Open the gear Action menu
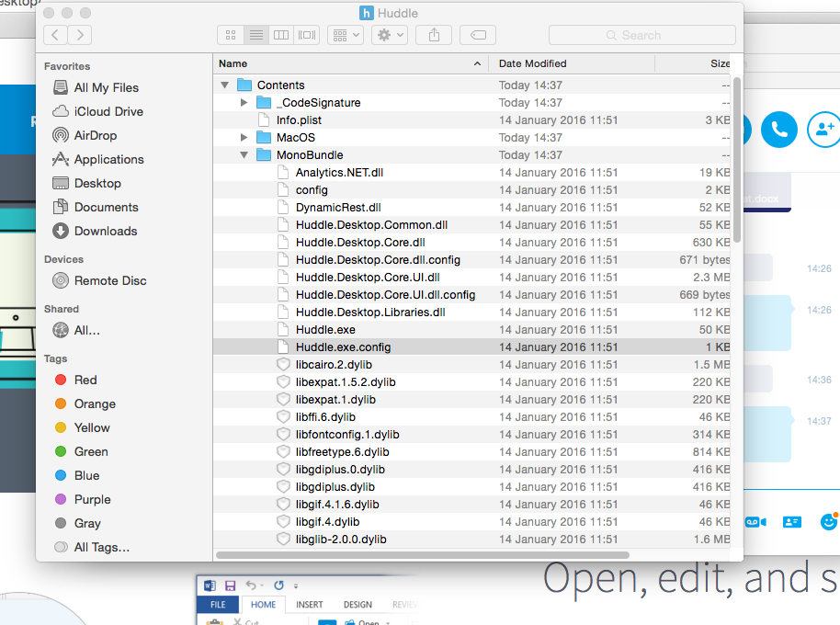The height and width of the screenshot is (625, 840). tap(390, 35)
